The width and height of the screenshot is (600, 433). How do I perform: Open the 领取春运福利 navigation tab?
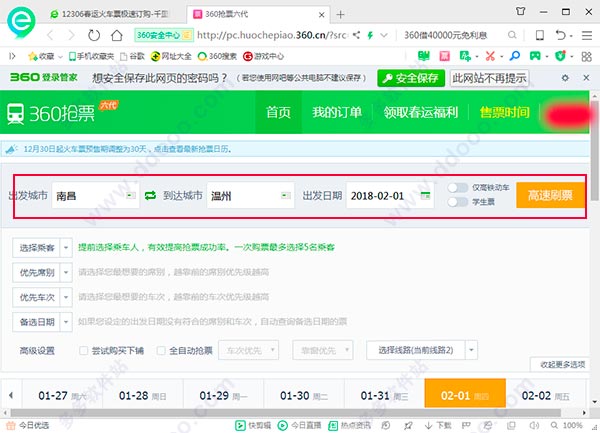coord(421,112)
